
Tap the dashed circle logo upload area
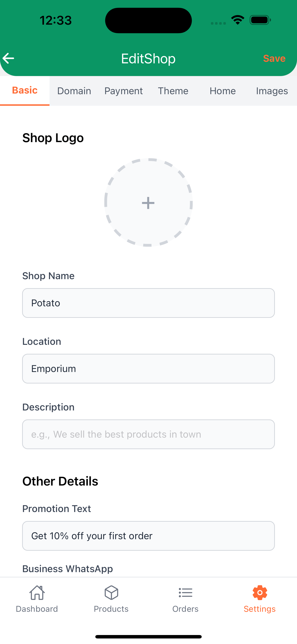[x=148, y=202]
